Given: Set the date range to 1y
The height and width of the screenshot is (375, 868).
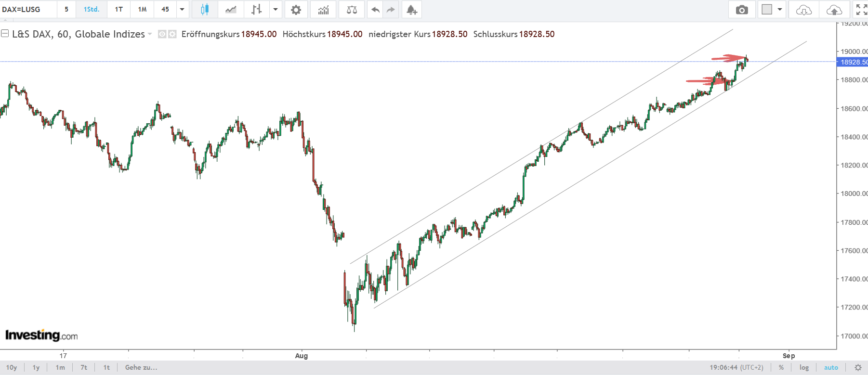Looking at the screenshot, I should point(36,367).
